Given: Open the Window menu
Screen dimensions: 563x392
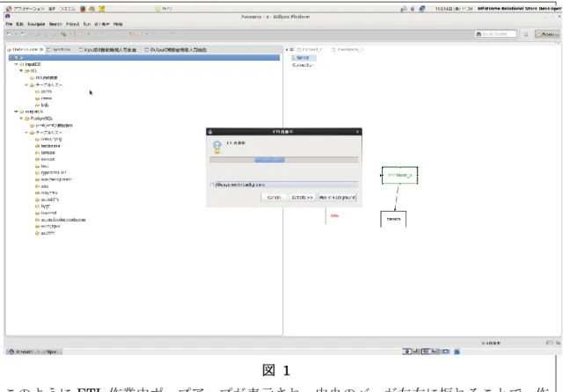Looking at the screenshot, I should [x=102, y=24].
